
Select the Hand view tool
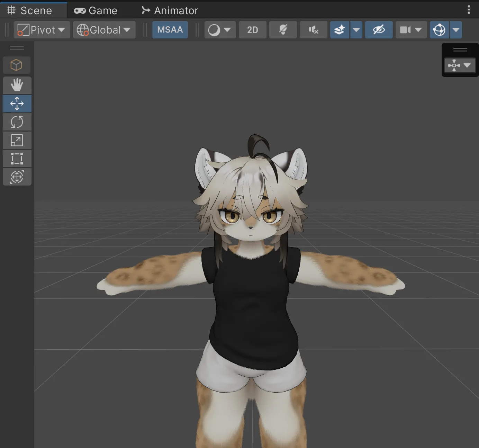[17, 85]
